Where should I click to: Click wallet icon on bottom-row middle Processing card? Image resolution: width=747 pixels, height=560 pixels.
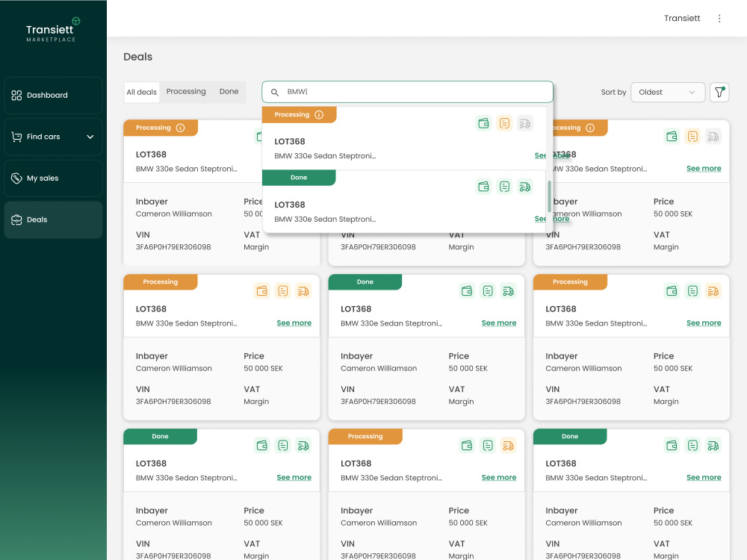467,446
